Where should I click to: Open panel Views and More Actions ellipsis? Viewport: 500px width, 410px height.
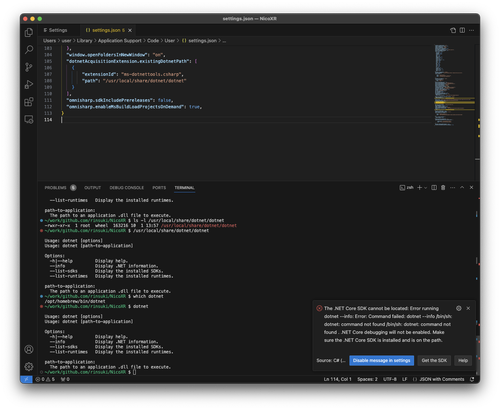(x=452, y=188)
